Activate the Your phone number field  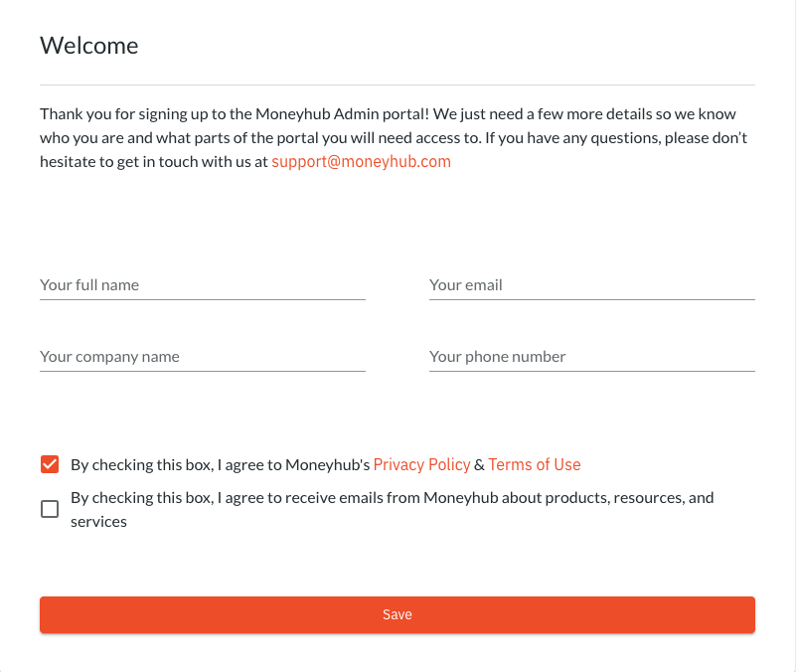pyautogui.click(x=592, y=357)
